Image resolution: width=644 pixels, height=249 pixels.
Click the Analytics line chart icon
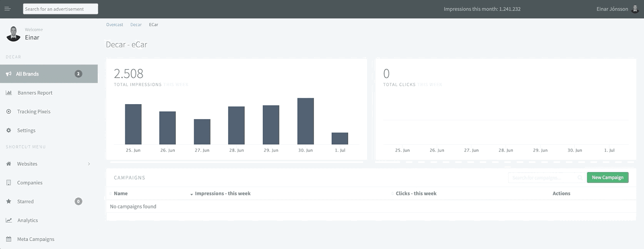[x=8, y=220]
